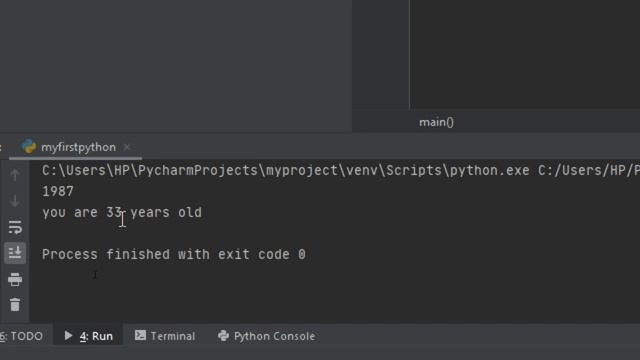This screenshot has height=360, width=640.
Task: Open the TODO tool window tab
Action: click(x=21, y=336)
